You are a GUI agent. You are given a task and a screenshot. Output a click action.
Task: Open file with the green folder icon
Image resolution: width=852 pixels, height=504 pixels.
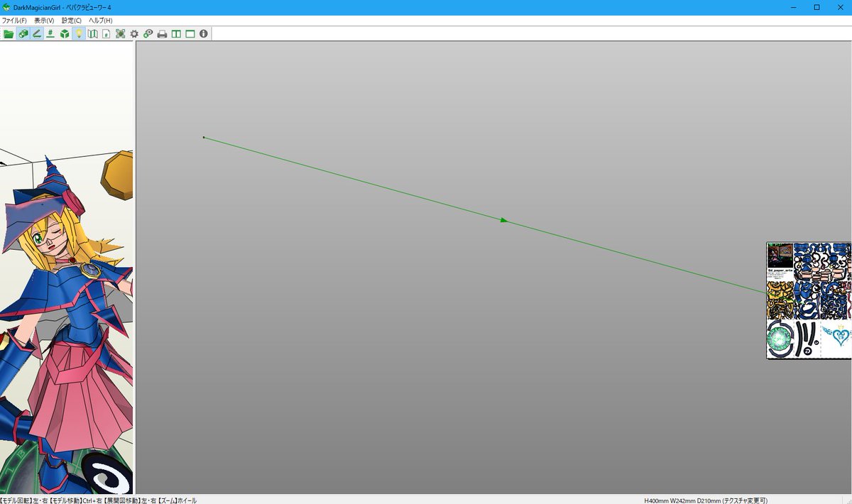point(9,33)
